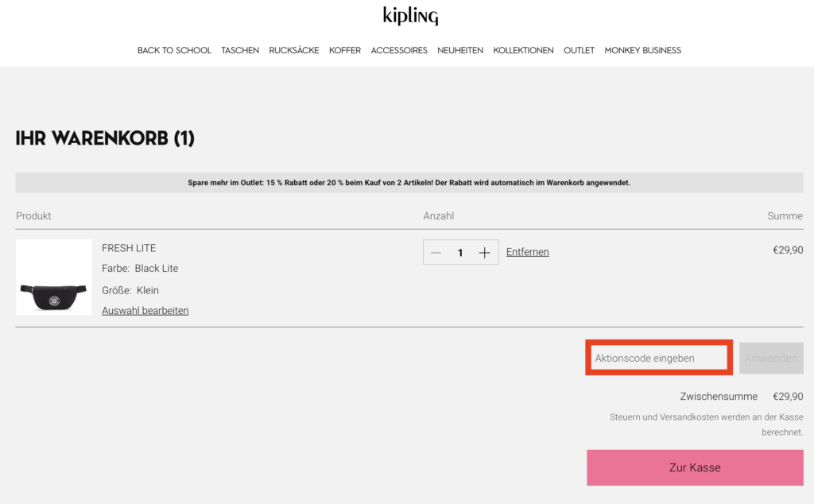814x504 pixels.
Task: Apply promo code with Anwenden button
Action: (771, 358)
